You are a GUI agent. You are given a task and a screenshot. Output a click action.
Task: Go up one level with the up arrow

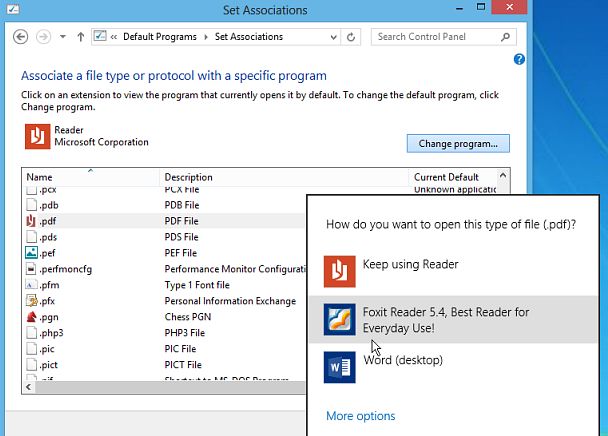[x=81, y=37]
